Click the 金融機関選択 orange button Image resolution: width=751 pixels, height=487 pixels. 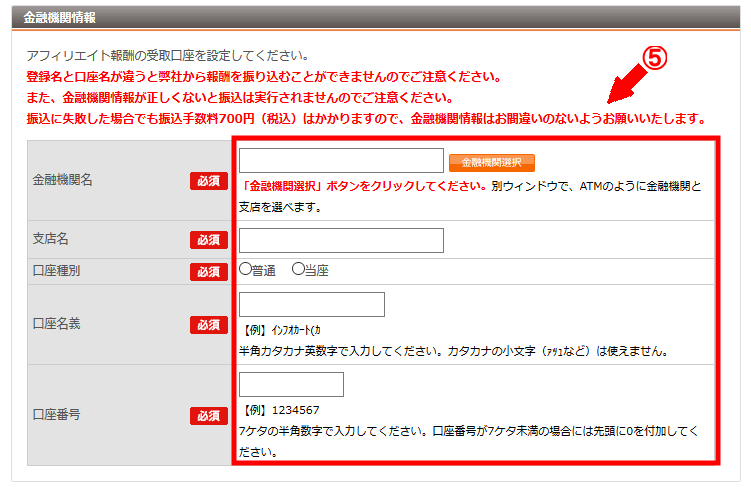492,163
